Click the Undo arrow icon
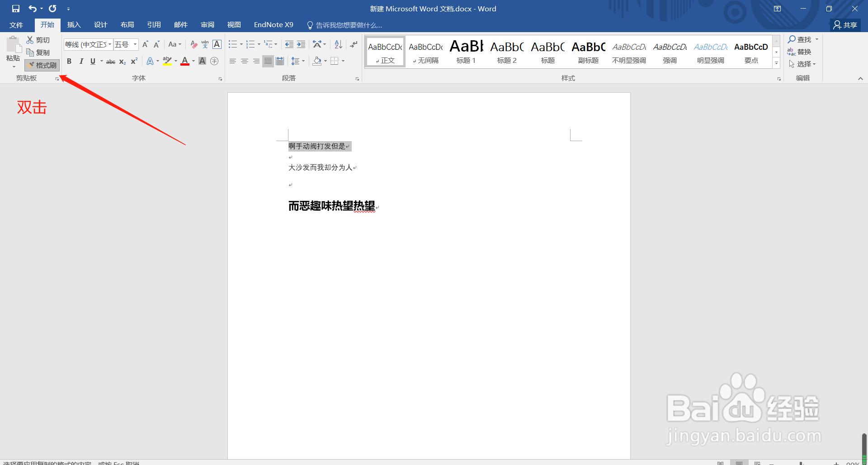Viewport: 868px width, 465px height. 33,9
